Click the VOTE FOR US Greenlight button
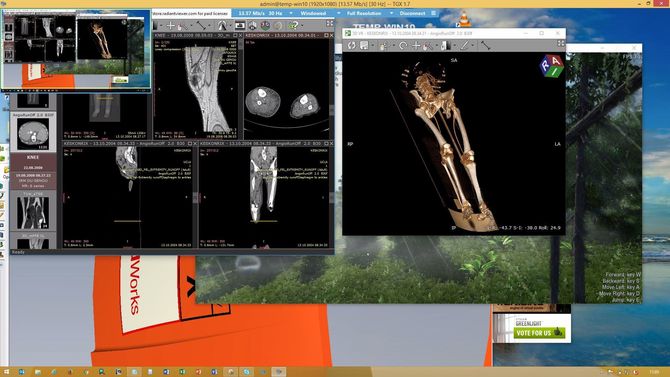This screenshot has width=670, height=377. point(539,333)
